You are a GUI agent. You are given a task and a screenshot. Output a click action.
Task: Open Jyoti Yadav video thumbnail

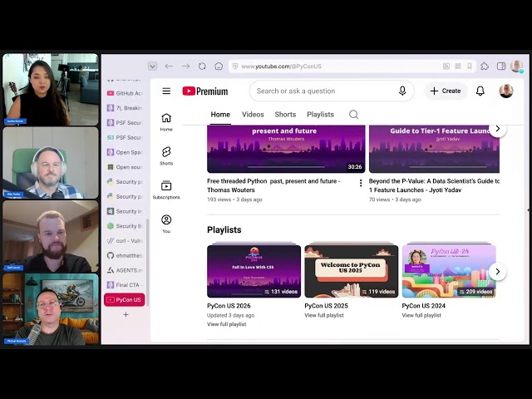click(x=434, y=149)
